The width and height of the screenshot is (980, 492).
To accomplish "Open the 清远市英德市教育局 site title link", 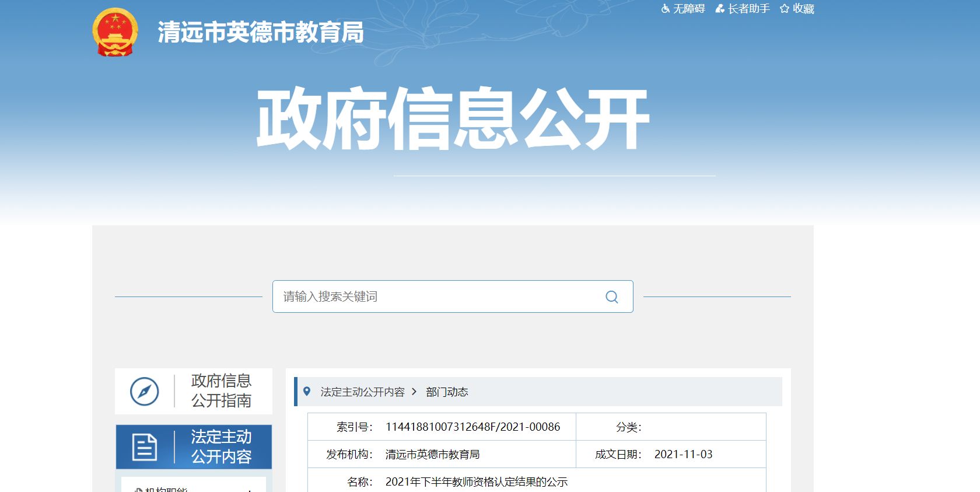I will tap(260, 33).
